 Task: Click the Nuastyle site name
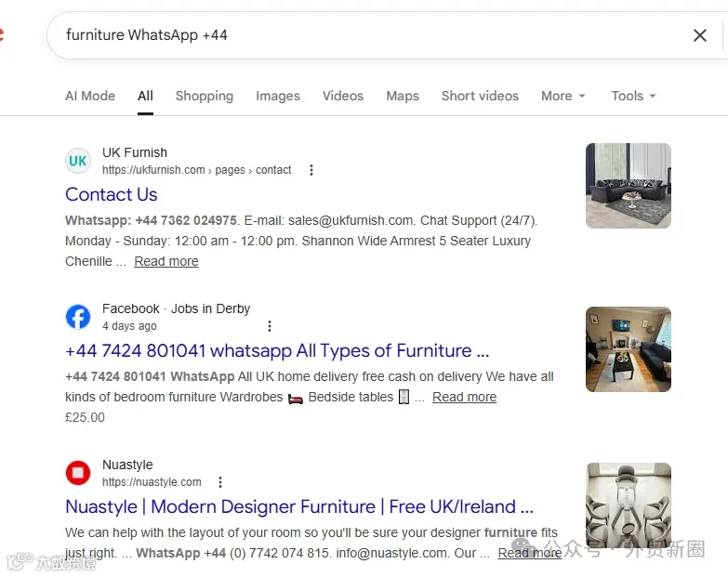click(x=127, y=465)
